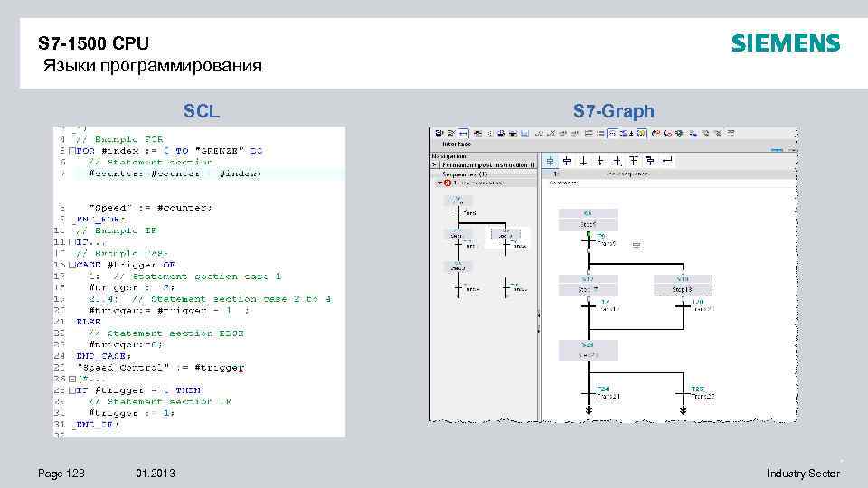
Task: Select step S6 Step6 in the graph
Action: pyautogui.click(x=588, y=220)
